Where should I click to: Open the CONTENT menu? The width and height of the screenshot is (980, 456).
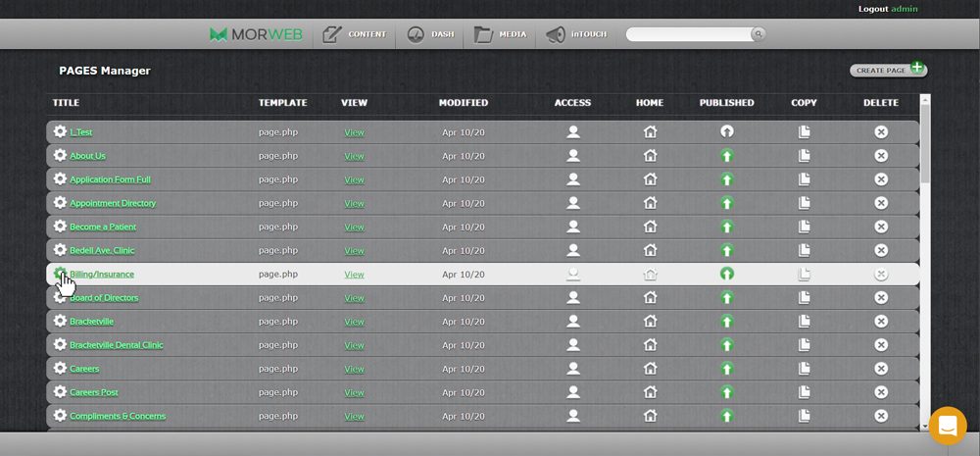click(355, 34)
